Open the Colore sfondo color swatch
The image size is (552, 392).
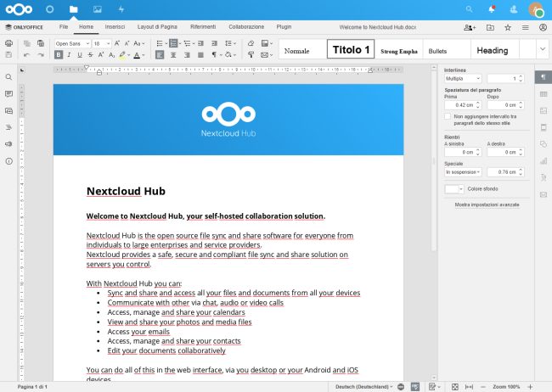454,189
